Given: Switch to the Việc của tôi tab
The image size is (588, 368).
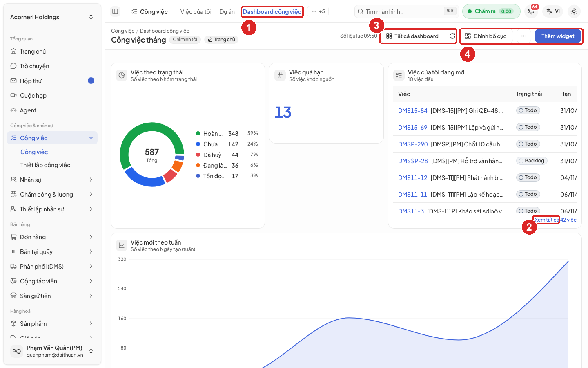Looking at the screenshot, I should [x=196, y=12].
